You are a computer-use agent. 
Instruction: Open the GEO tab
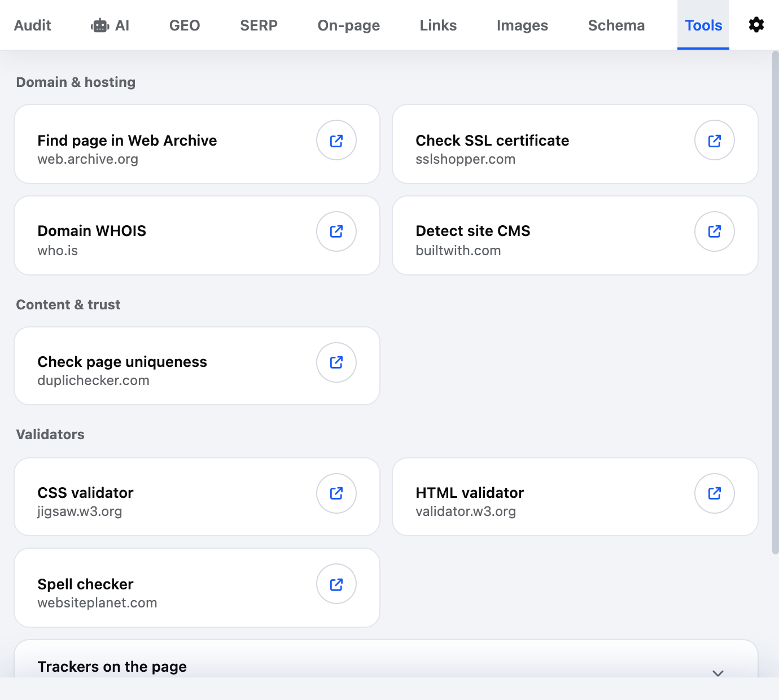[x=185, y=25]
